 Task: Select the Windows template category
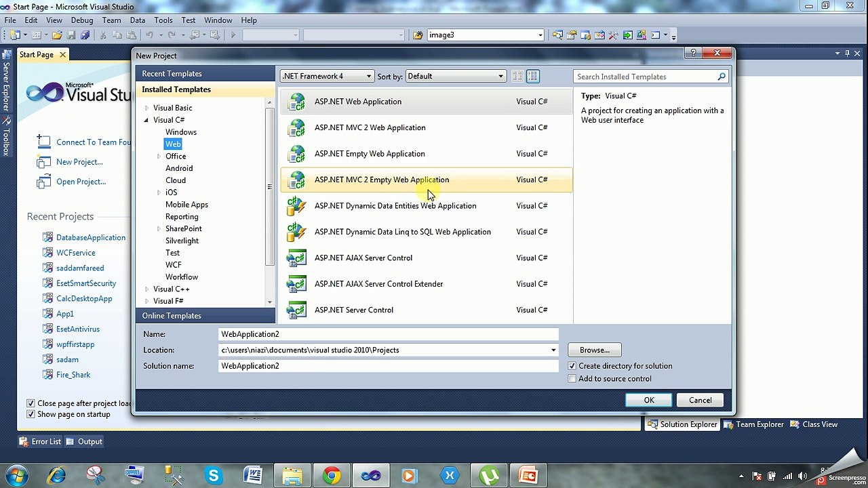(181, 132)
